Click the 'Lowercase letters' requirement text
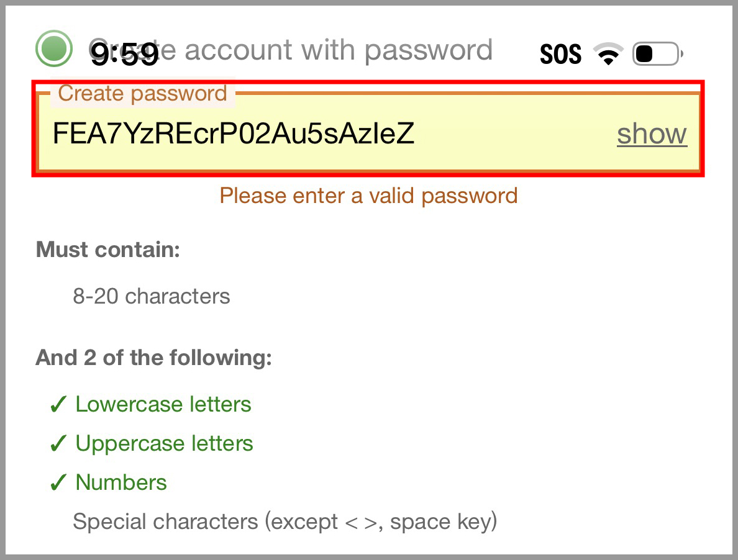Screen dimensions: 738x560 163,405
